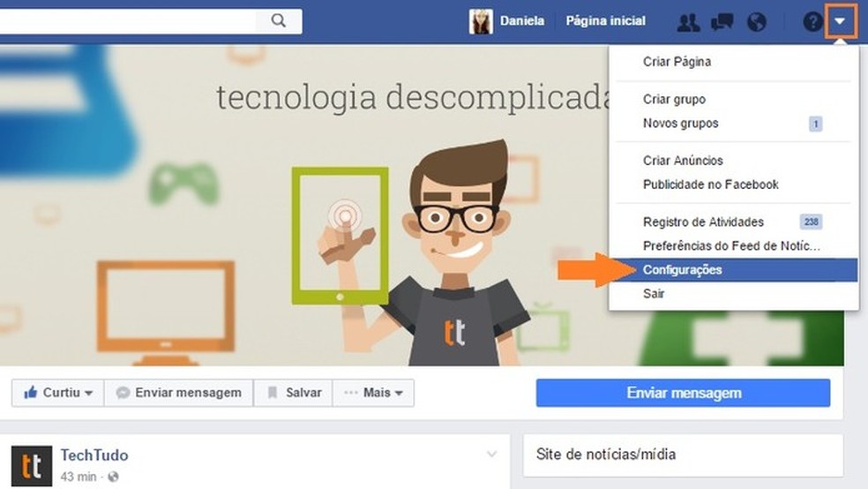Click the blue Enviar mensagem button
Viewport: 868px width, 489px height.
point(683,393)
